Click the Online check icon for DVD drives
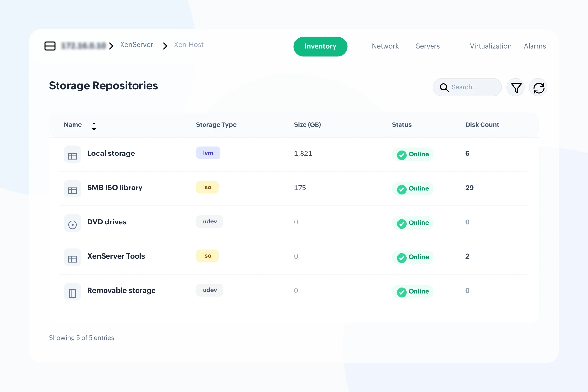This screenshot has width=588, height=392. [x=402, y=223]
